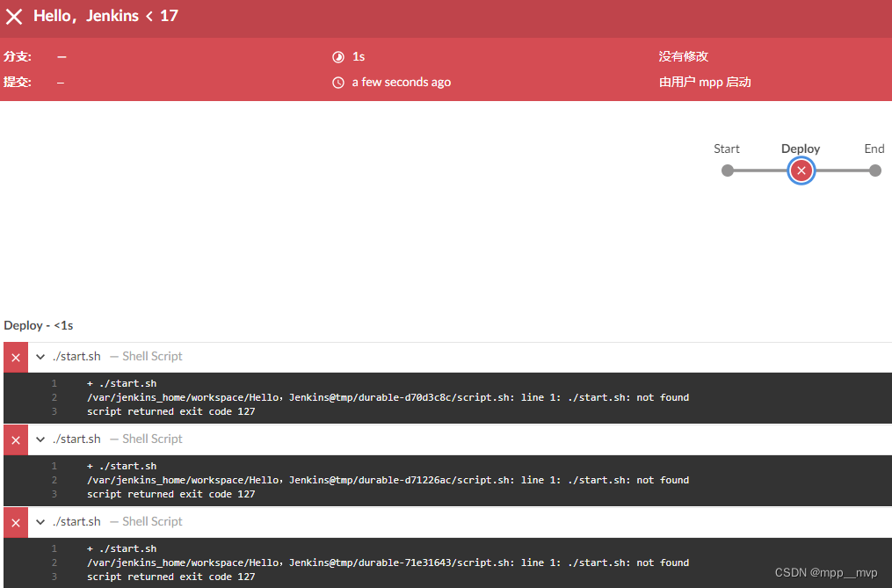This screenshot has height=588, width=892.
Task: Click the red failure icon on the first ./start.sh step
Action: point(16,358)
